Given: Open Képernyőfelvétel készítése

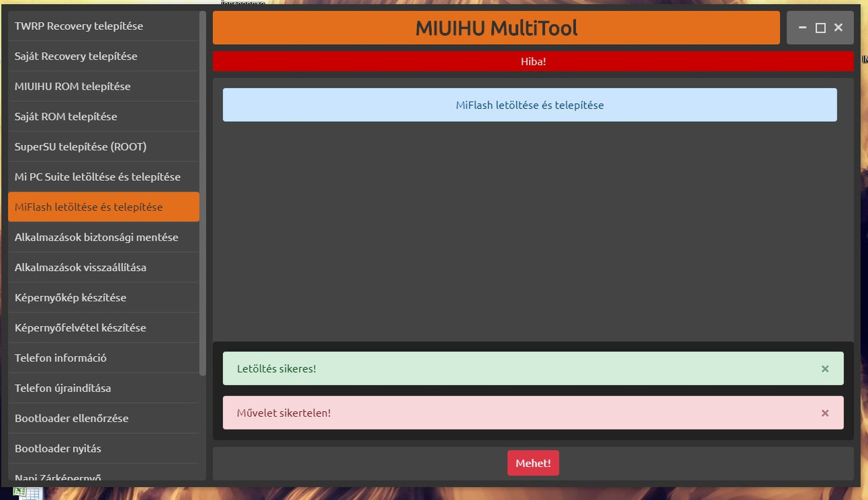Looking at the screenshot, I should pyautogui.click(x=104, y=327).
